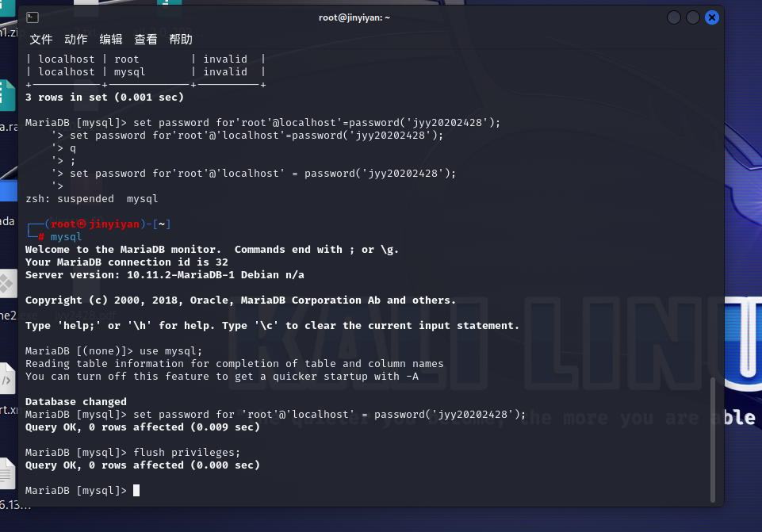Click the 'mysql' cell in the table
This screenshot has width=762, height=532.
point(130,72)
